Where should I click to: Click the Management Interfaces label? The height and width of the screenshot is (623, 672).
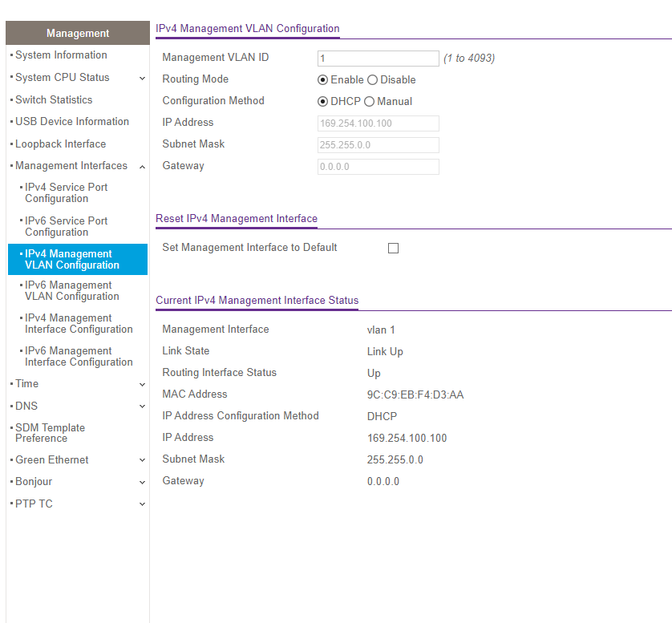(71, 165)
